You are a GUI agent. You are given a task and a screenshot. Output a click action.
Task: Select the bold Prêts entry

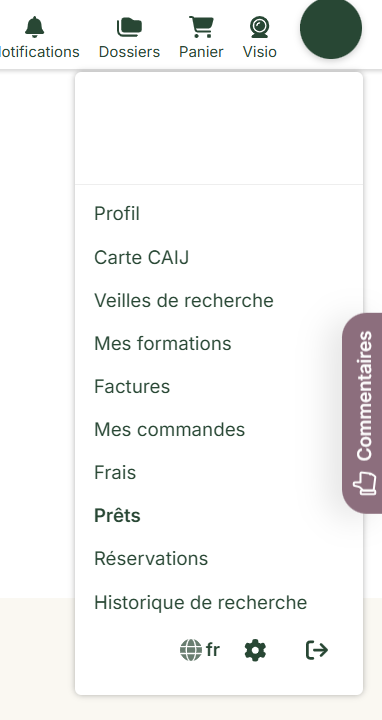pyautogui.click(x=117, y=516)
